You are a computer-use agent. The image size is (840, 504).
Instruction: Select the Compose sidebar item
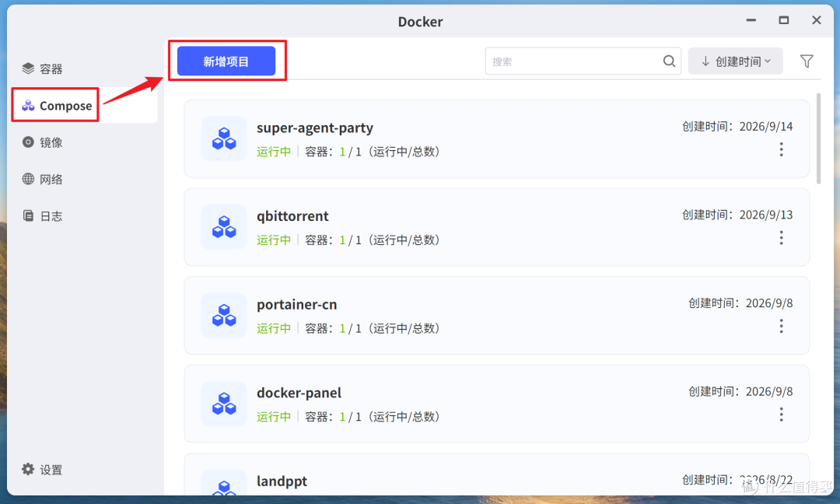(x=57, y=106)
